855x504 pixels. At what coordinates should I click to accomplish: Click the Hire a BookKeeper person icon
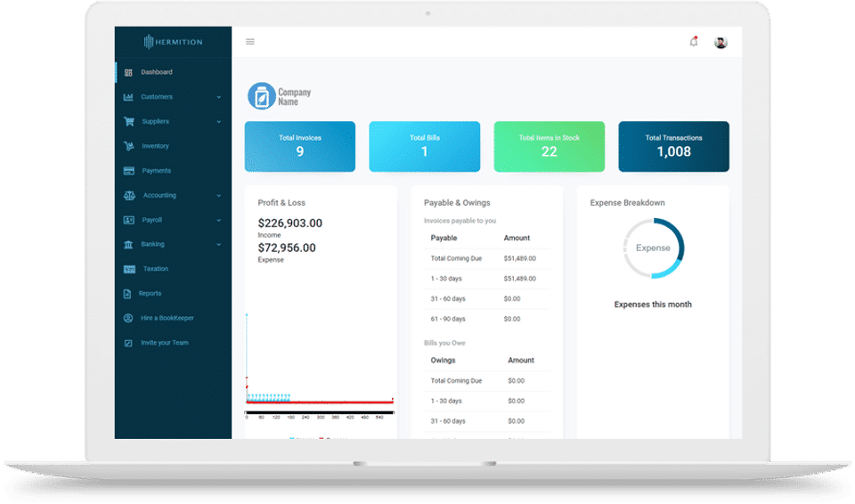tap(128, 318)
